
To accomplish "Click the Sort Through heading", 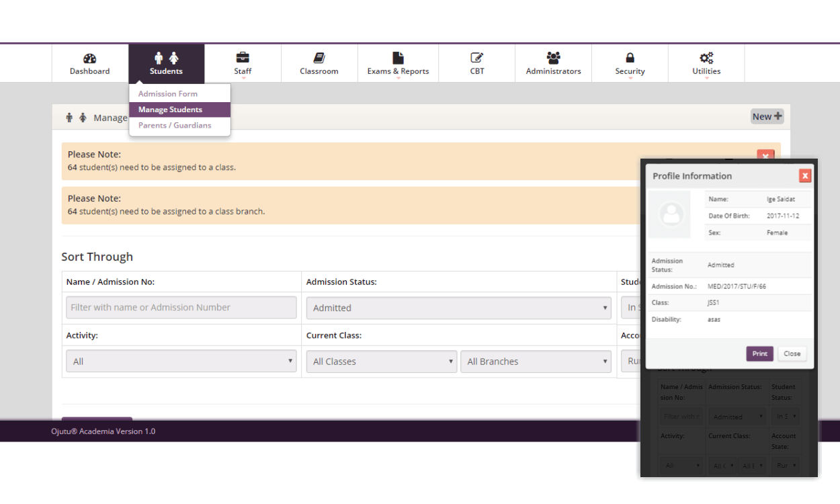I will 97,257.
